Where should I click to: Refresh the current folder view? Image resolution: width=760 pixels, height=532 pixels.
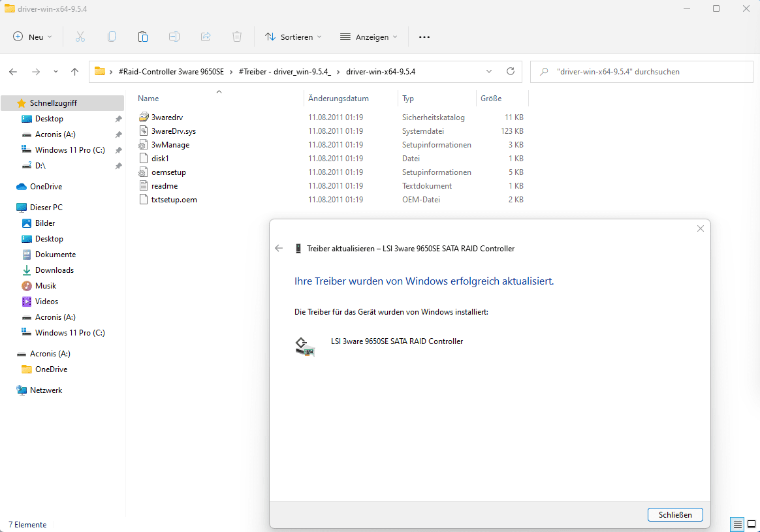pos(511,71)
